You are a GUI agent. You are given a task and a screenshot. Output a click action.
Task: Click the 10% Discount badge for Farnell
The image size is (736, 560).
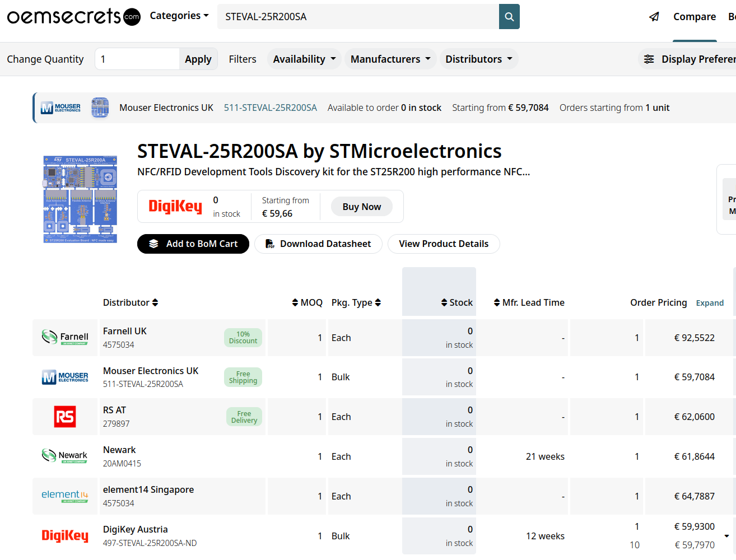point(243,338)
